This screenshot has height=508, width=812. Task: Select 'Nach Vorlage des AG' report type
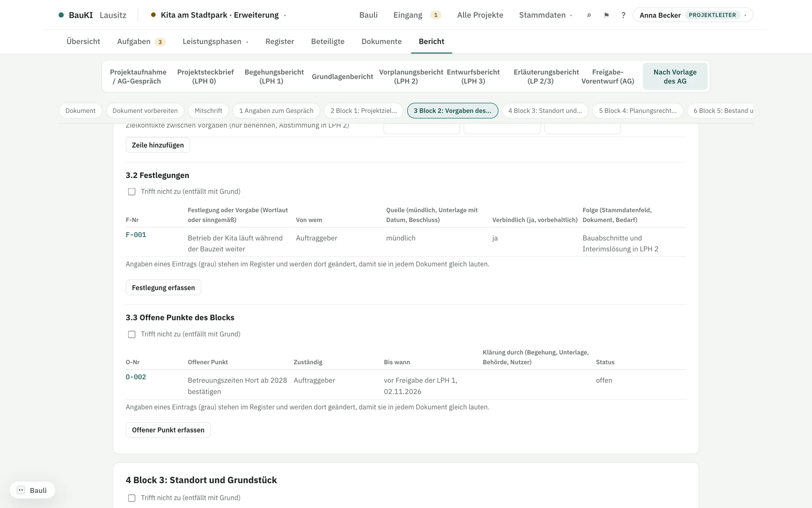[675, 76]
